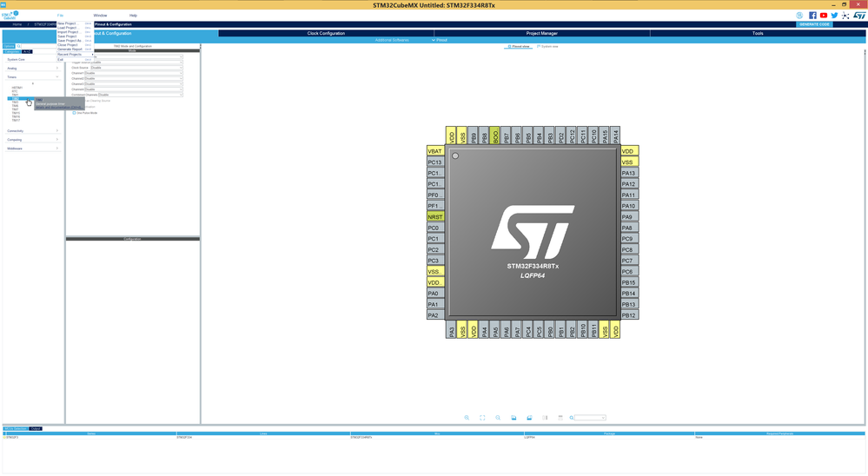
Task: Select the PC6 pin on the chip
Action: coord(629,272)
